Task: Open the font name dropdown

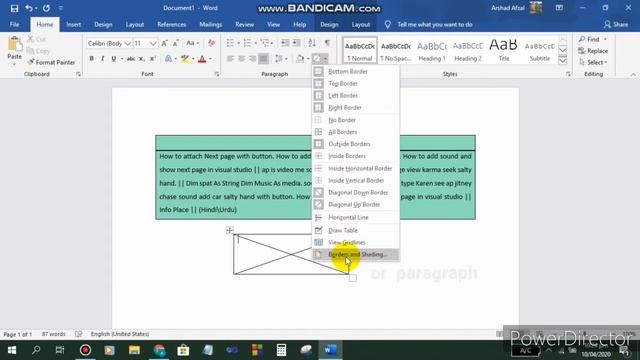Action: pyautogui.click(x=128, y=43)
